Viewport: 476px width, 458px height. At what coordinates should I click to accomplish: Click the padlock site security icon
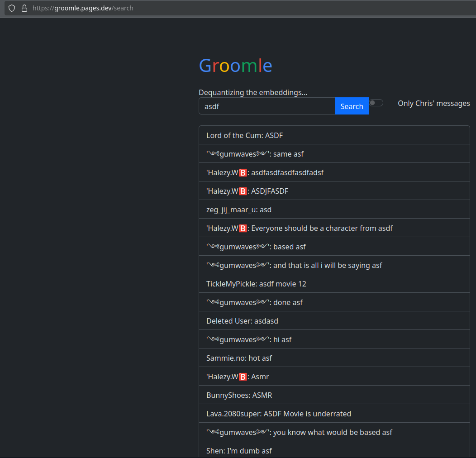click(x=24, y=8)
